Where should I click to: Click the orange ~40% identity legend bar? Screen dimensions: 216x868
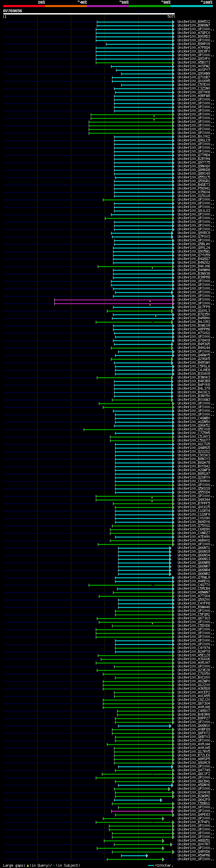click(x=66, y=6)
